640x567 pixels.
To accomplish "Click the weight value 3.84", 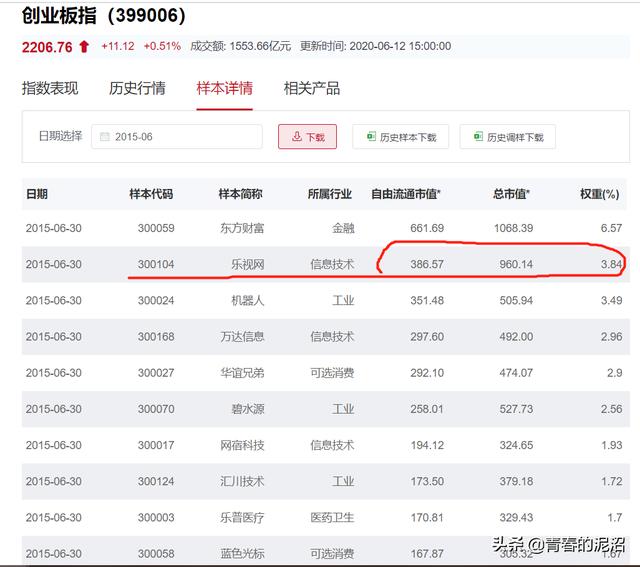I will tap(611, 265).
